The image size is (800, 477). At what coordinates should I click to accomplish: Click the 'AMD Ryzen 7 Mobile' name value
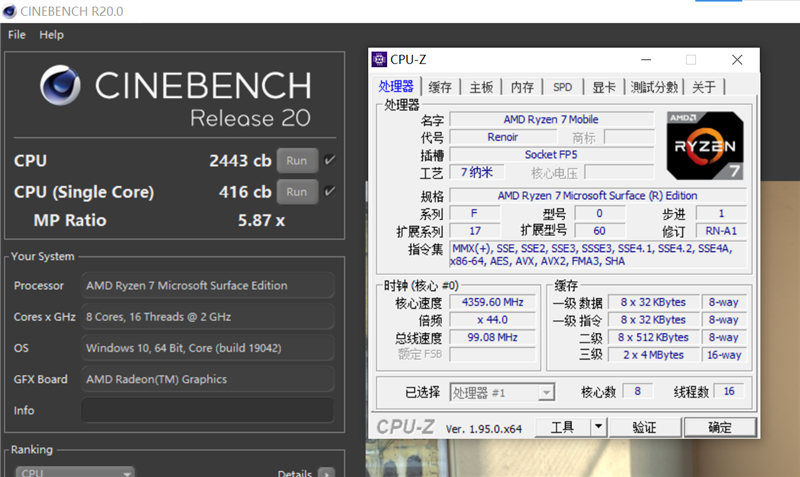pos(551,119)
